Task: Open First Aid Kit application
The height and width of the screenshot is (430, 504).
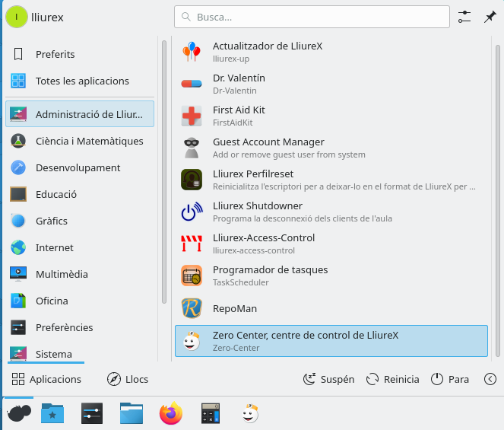Action: tap(239, 116)
